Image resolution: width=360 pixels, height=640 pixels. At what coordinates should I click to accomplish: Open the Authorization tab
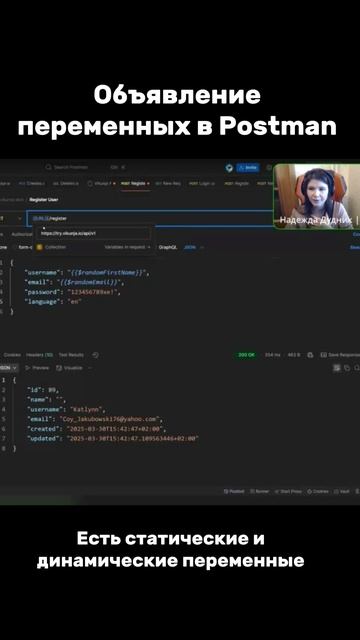click(21, 234)
